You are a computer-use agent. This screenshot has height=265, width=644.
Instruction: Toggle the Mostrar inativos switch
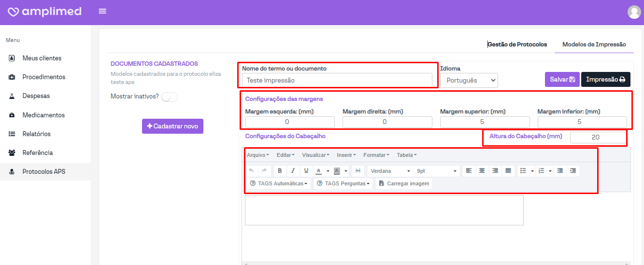tap(169, 97)
